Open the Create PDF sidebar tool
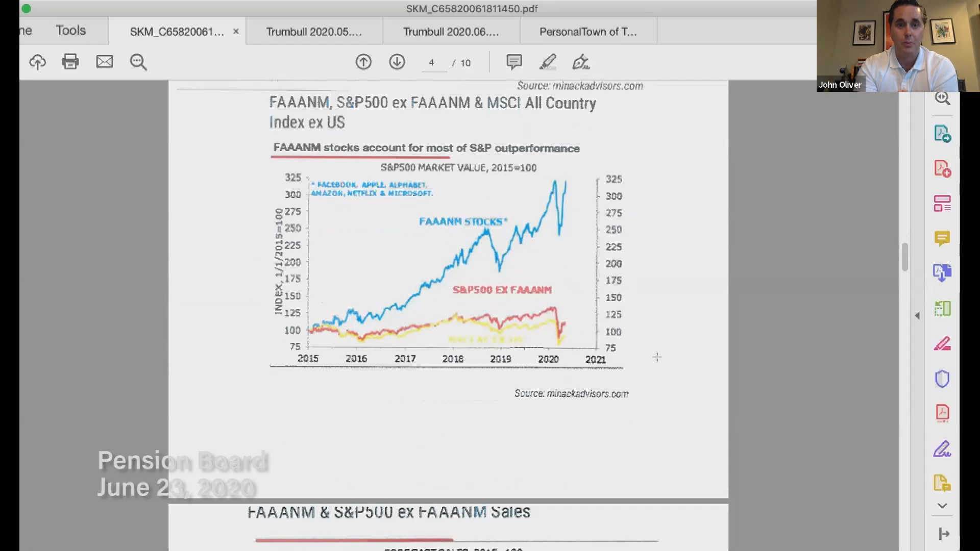Screen dimensions: 980x551 (x=942, y=168)
